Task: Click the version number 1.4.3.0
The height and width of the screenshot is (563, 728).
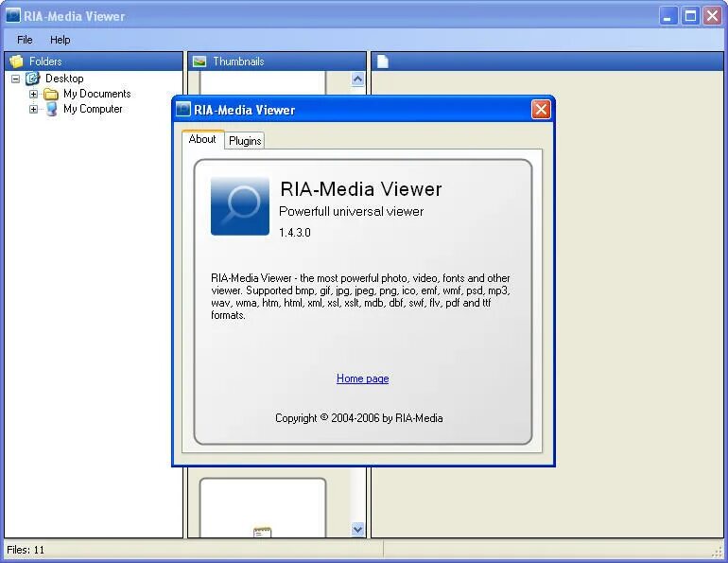Action: (295, 232)
